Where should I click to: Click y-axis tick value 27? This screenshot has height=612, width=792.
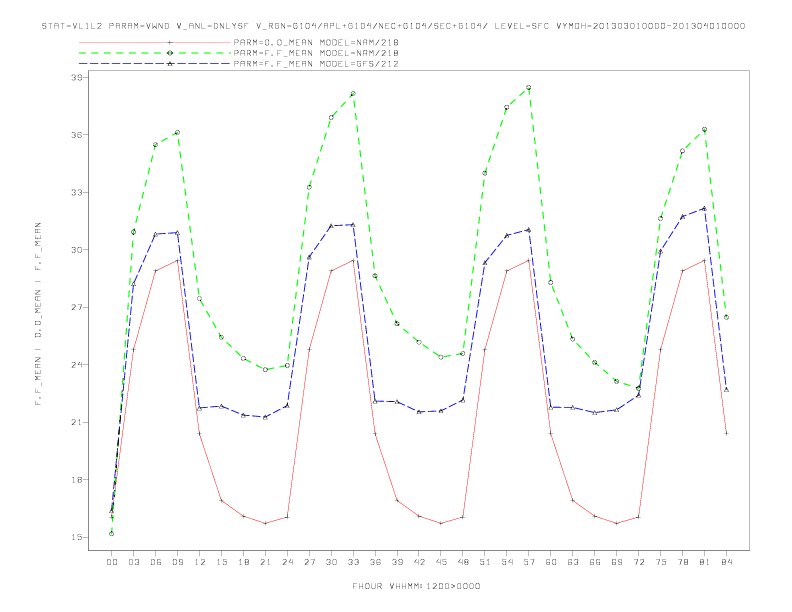click(x=77, y=308)
